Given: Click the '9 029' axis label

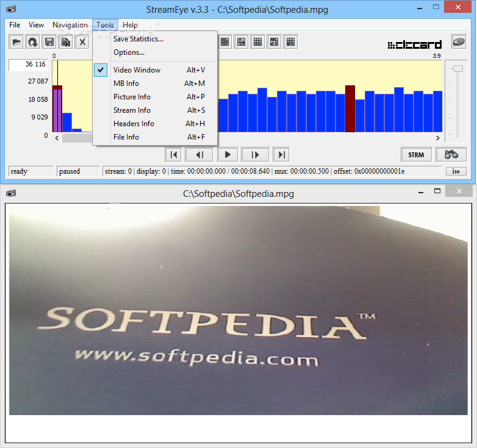Looking at the screenshot, I should [x=40, y=117].
